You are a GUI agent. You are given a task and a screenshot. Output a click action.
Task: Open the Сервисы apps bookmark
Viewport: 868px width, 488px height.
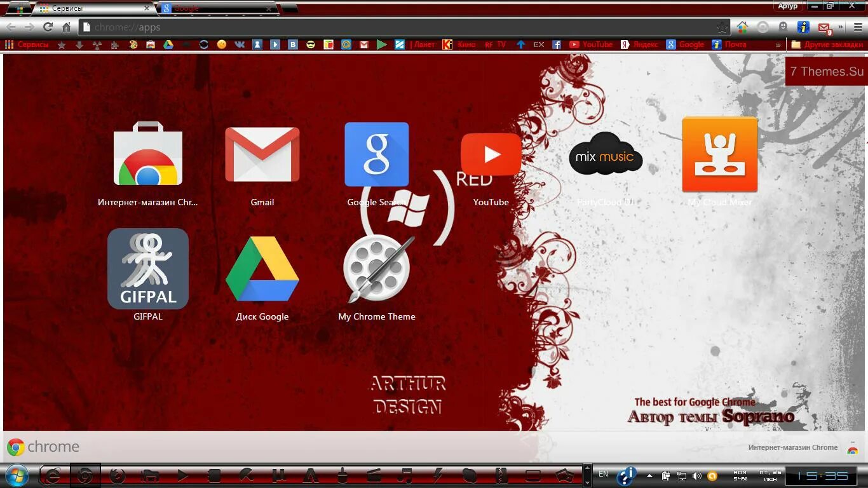click(x=27, y=44)
